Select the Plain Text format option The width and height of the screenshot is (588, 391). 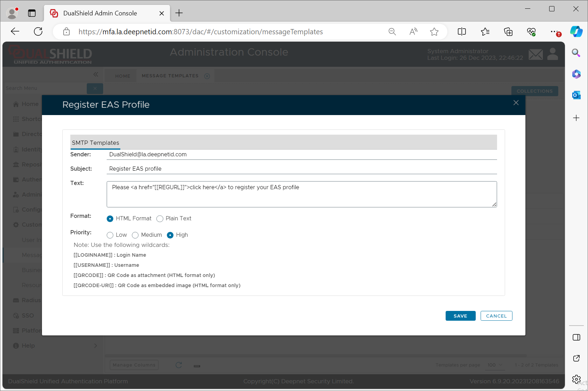tap(160, 219)
